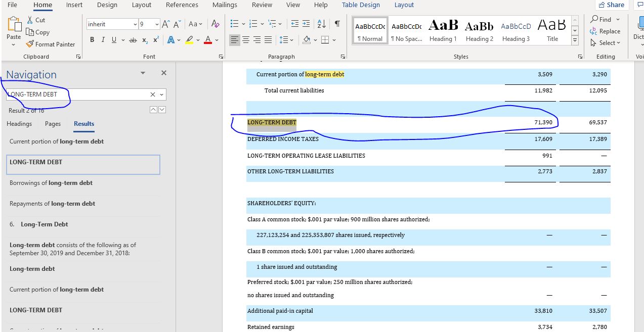Jump to the previous search result arrow
This screenshot has height=332, width=644.
click(x=154, y=110)
